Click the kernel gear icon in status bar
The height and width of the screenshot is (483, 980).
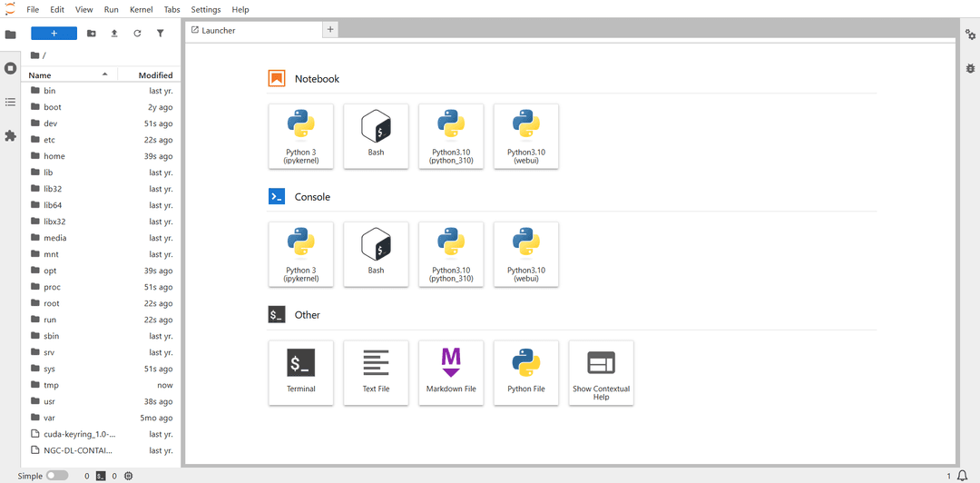click(x=129, y=476)
